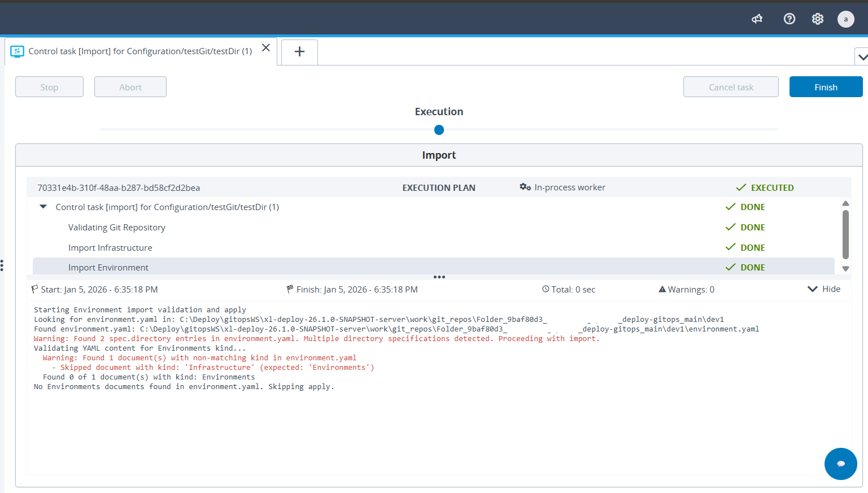
Task: Select the Import Infrastructure step
Action: (x=110, y=248)
